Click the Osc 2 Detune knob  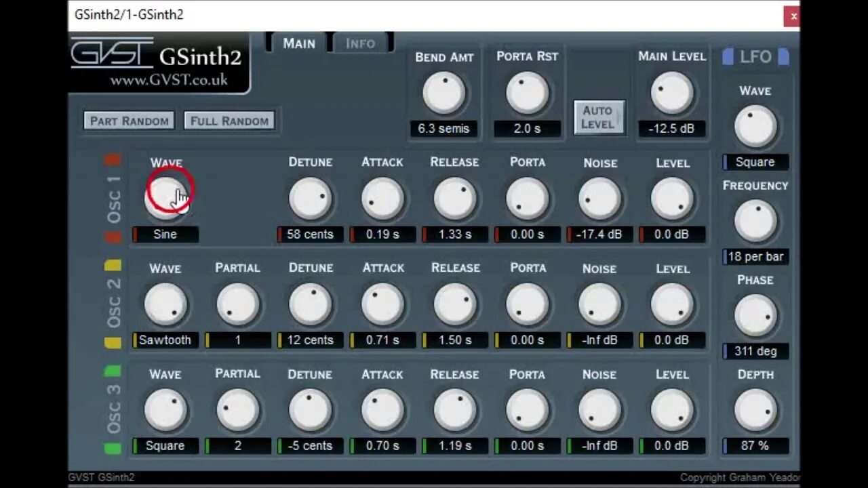coord(311,304)
